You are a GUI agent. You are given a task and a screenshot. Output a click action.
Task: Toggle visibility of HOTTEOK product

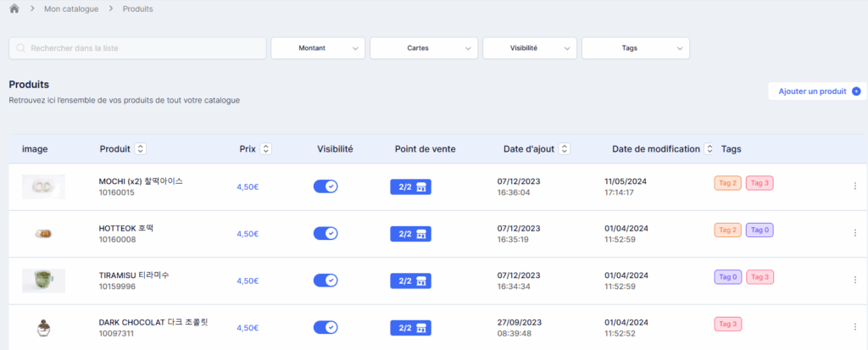(325, 234)
